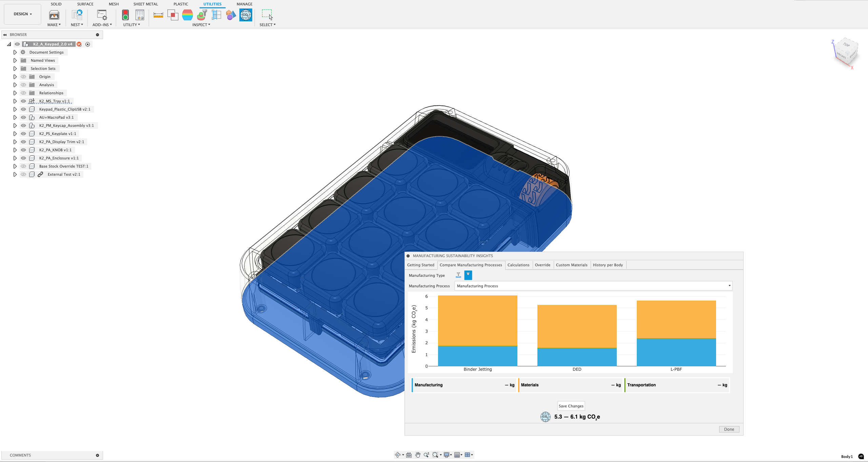Switch to the Calculations tab
The image size is (868, 462).
coord(518,265)
